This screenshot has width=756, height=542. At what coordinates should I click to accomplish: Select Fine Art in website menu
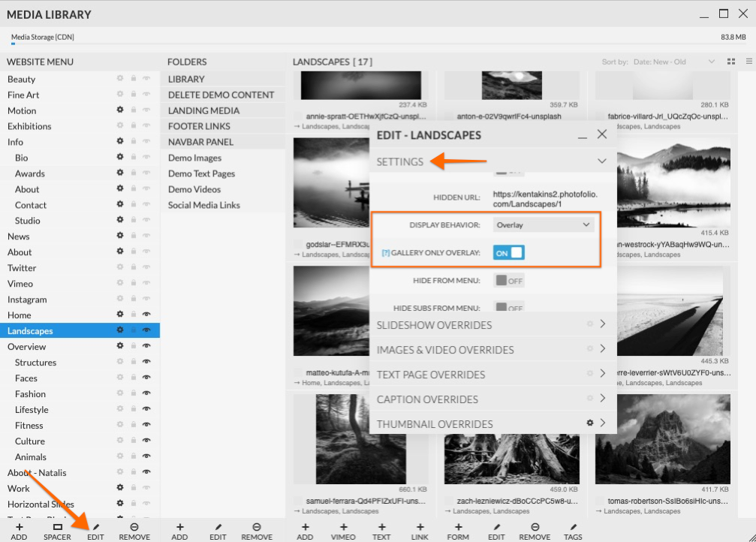click(23, 95)
